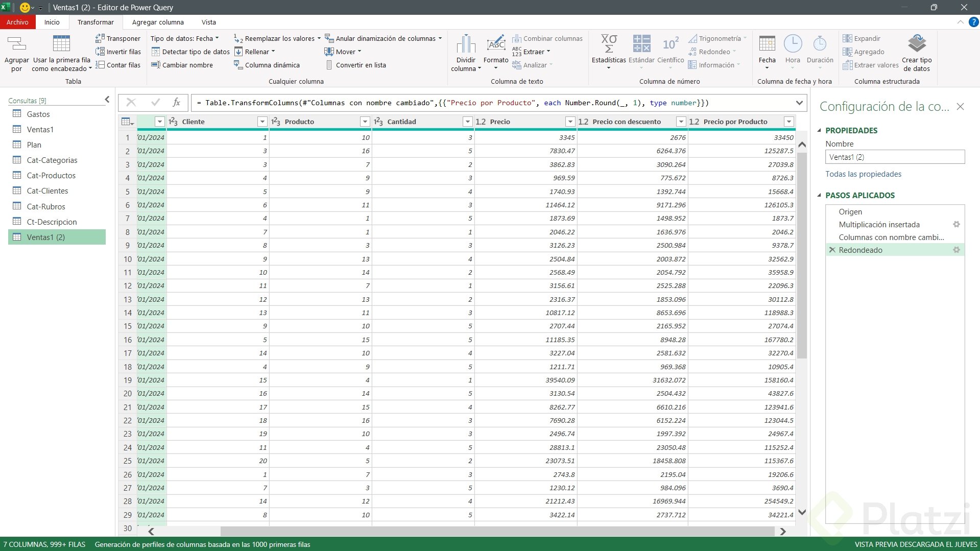Click the Transponer icon
The image size is (980, 551).
pyautogui.click(x=100, y=38)
